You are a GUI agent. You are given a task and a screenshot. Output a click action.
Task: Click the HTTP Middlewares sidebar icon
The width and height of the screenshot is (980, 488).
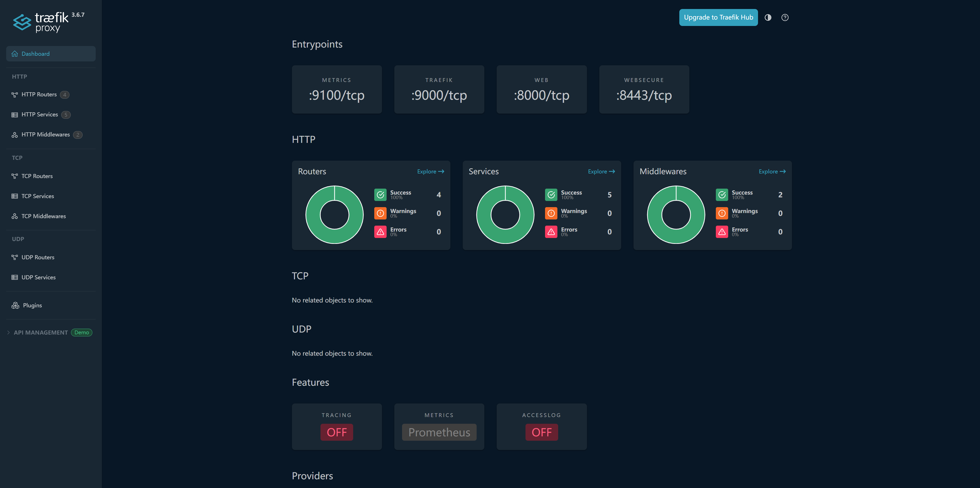click(14, 135)
